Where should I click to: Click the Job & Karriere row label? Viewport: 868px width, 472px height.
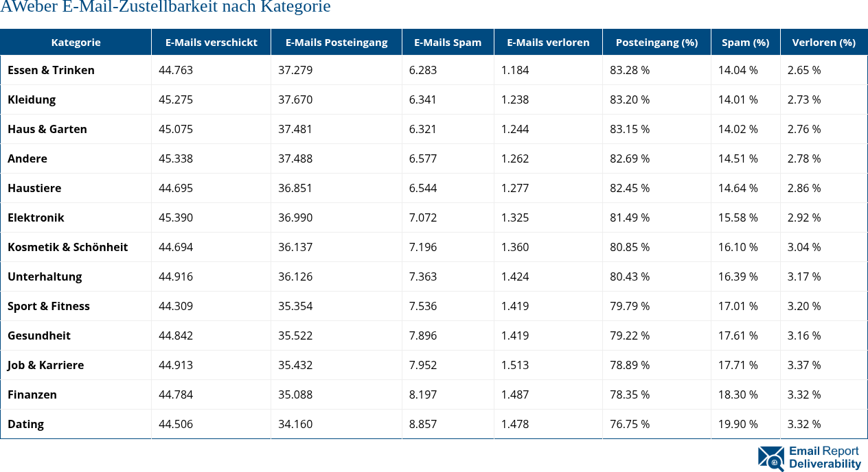(45, 365)
